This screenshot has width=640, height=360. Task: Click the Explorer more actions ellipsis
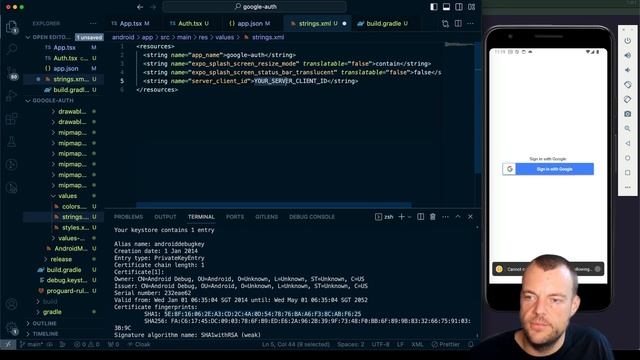(93, 24)
